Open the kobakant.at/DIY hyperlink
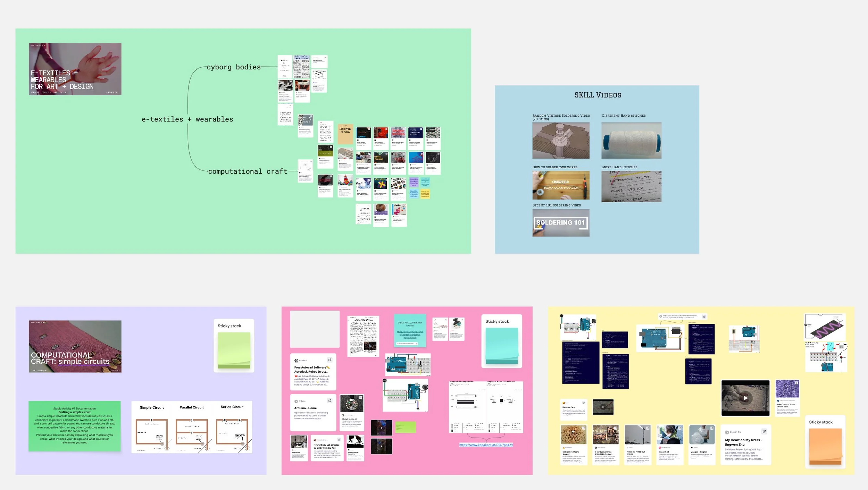This screenshot has height=490, width=868. point(486,445)
